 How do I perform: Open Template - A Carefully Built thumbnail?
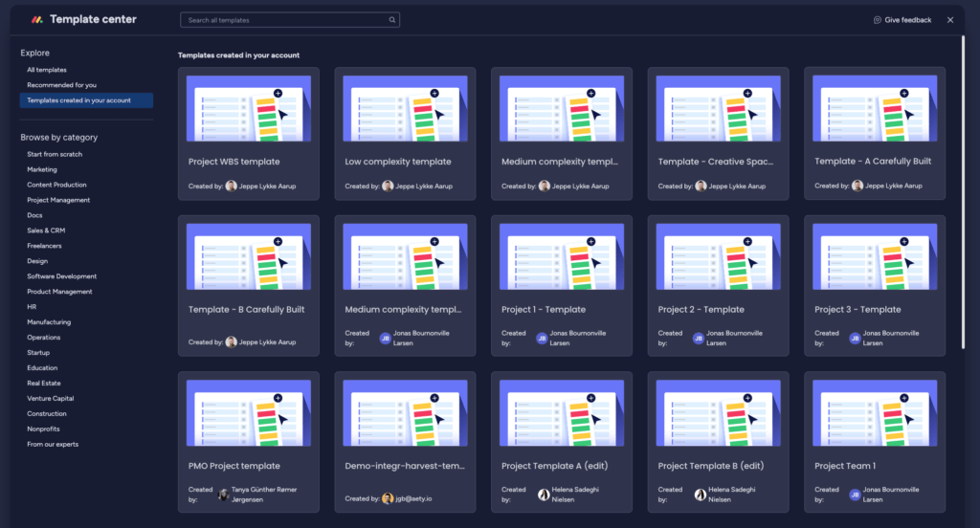coord(875,108)
